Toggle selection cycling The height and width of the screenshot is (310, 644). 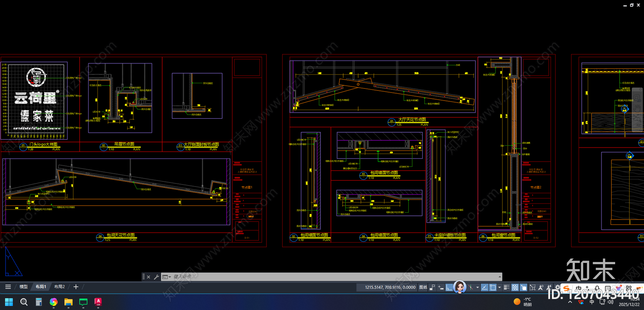pos(523,287)
